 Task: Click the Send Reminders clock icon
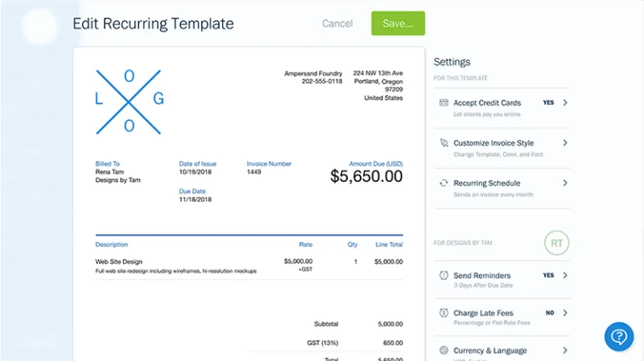444,276
